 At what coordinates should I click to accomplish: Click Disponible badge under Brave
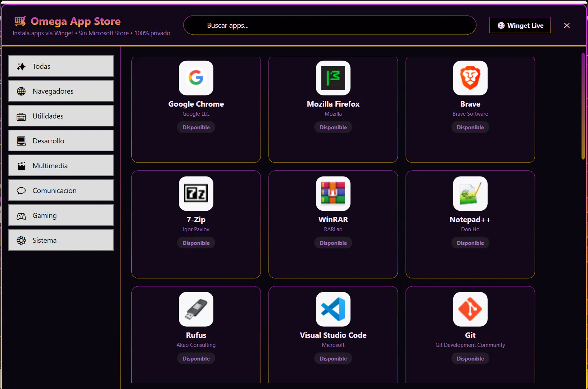(x=470, y=127)
